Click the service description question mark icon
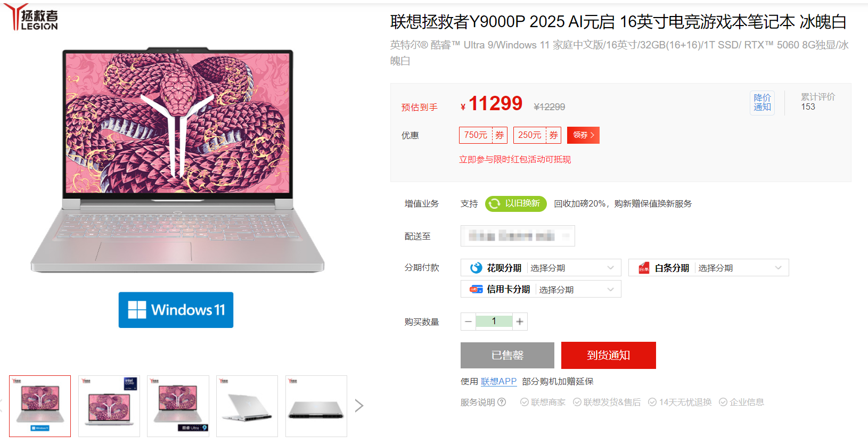The width and height of the screenshot is (868, 444). (502, 402)
